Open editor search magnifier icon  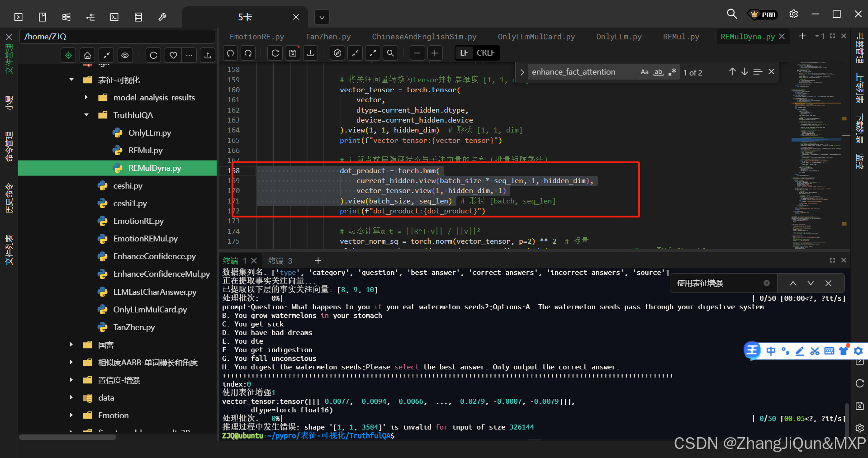[390, 53]
